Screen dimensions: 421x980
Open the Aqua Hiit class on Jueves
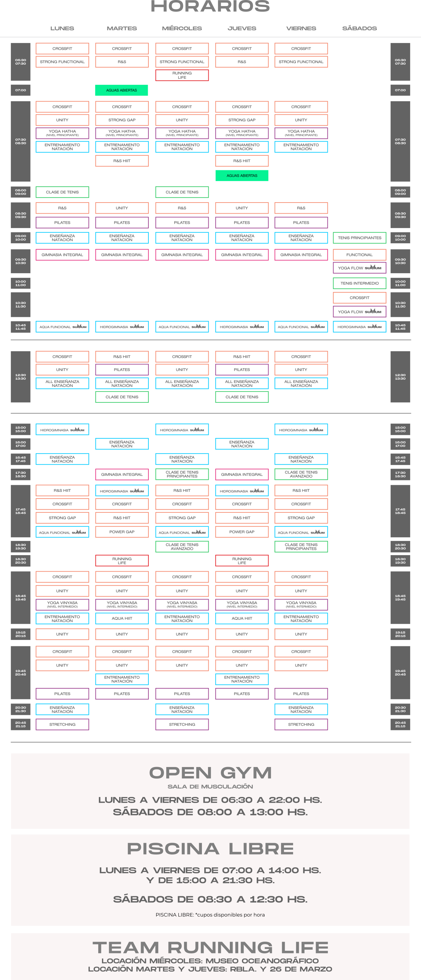[242, 618]
